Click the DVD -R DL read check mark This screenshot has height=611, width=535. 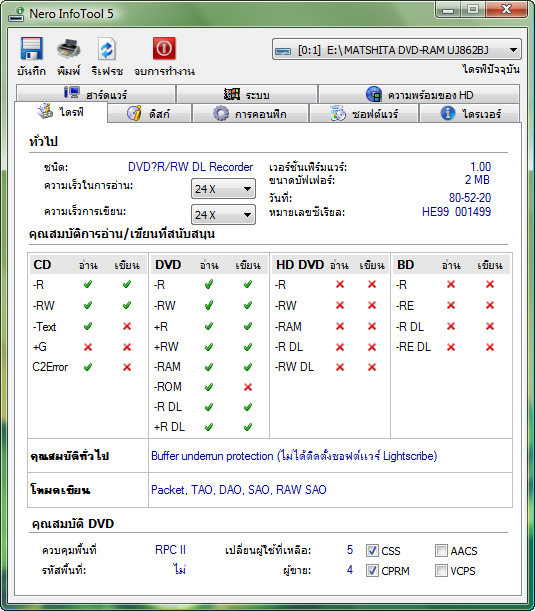coord(209,407)
